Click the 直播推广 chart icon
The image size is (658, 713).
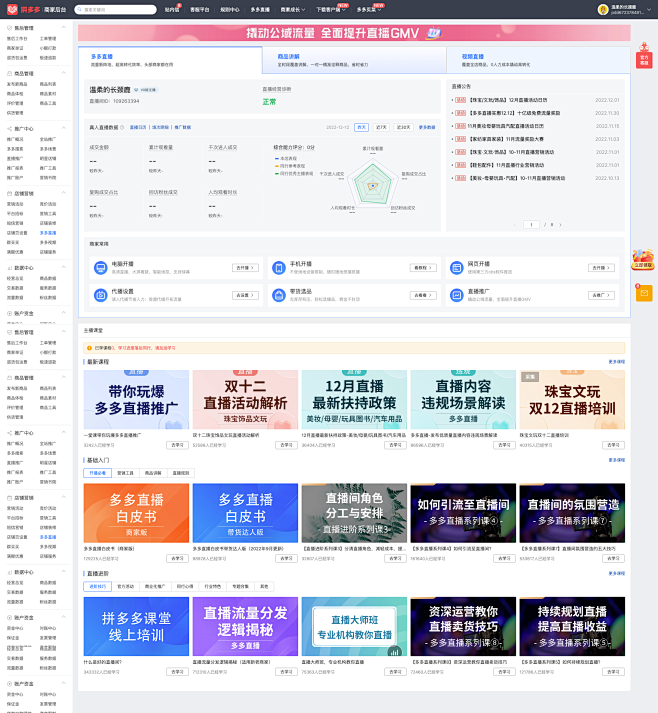tap(456, 295)
